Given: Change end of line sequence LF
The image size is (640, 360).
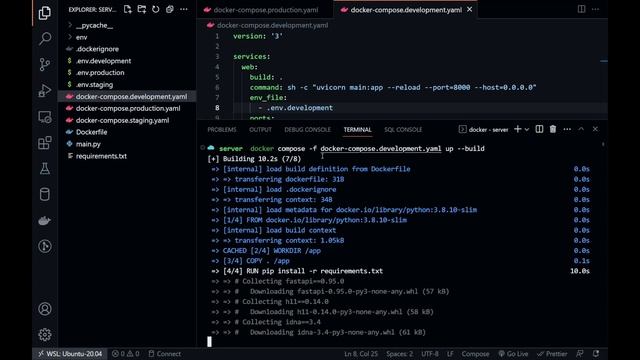Looking at the screenshot, I should pyautogui.click(x=450, y=354).
